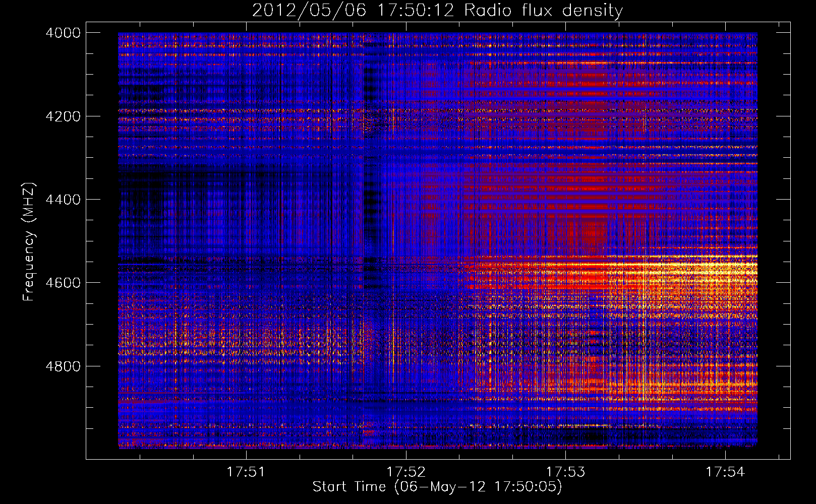The height and width of the screenshot is (504, 816).
Task: Click the 4800 frequency tick label
Action: click(x=63, y=366)
